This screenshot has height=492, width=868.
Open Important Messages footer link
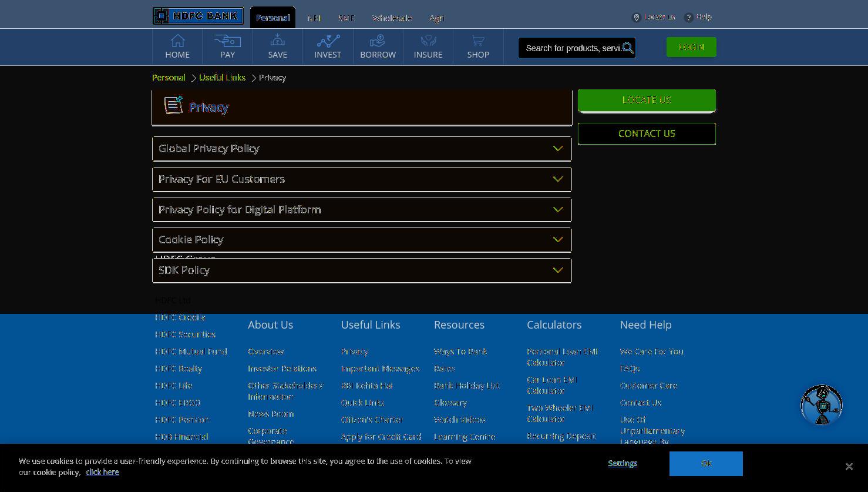coord(381,369)
